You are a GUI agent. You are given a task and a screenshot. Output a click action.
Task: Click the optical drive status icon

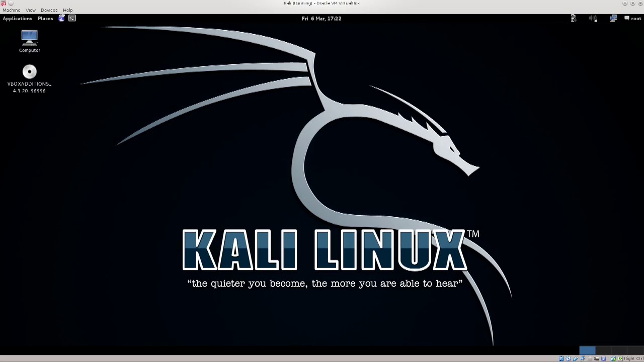coord(569,358)
